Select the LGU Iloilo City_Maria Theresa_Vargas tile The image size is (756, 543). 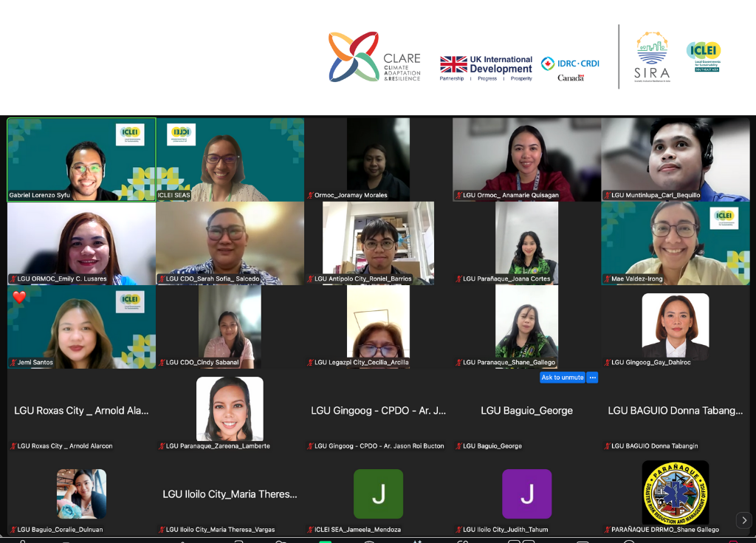(230, 494)
